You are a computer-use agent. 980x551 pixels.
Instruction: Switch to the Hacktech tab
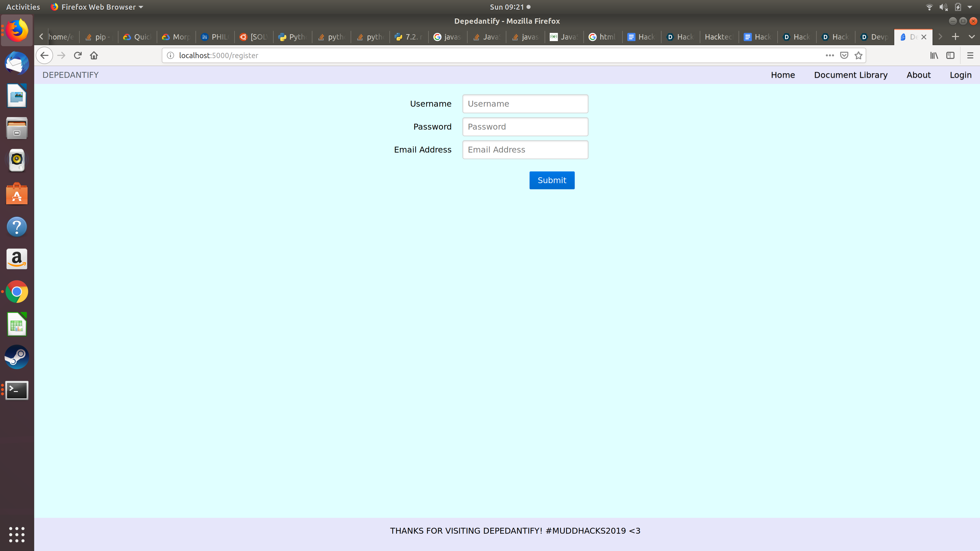(719, 37)
